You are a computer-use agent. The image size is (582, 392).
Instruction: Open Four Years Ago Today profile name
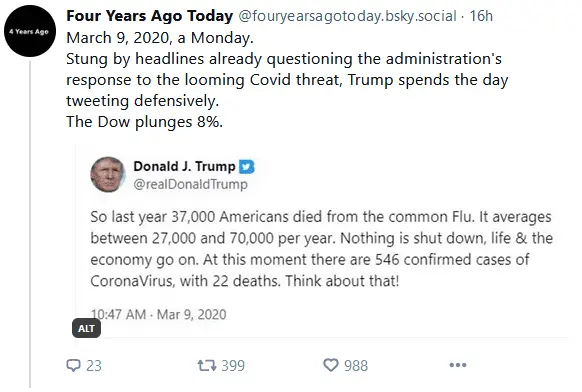tap(150, 16)
